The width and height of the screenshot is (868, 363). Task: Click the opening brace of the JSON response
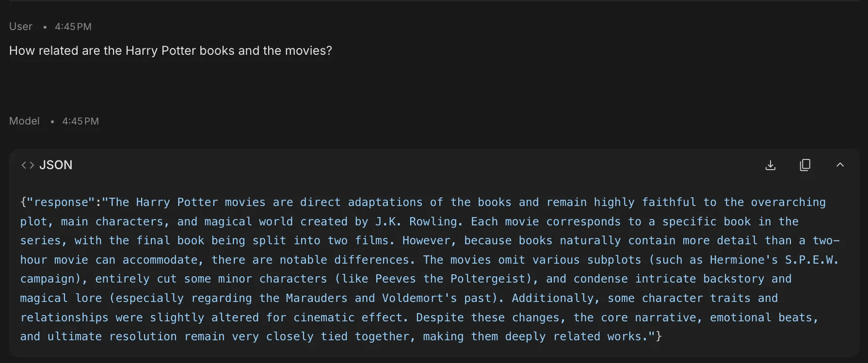tap(23, 202)
